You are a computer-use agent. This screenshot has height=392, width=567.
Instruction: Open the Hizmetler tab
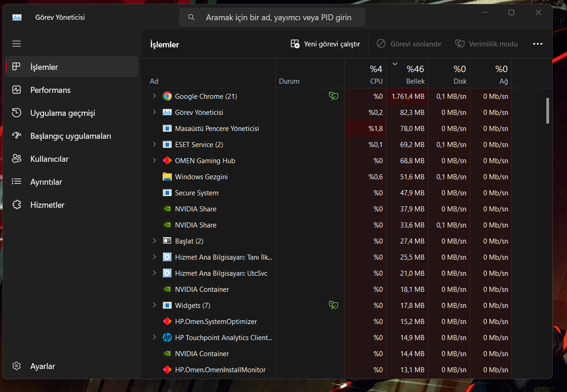[72, 205]
